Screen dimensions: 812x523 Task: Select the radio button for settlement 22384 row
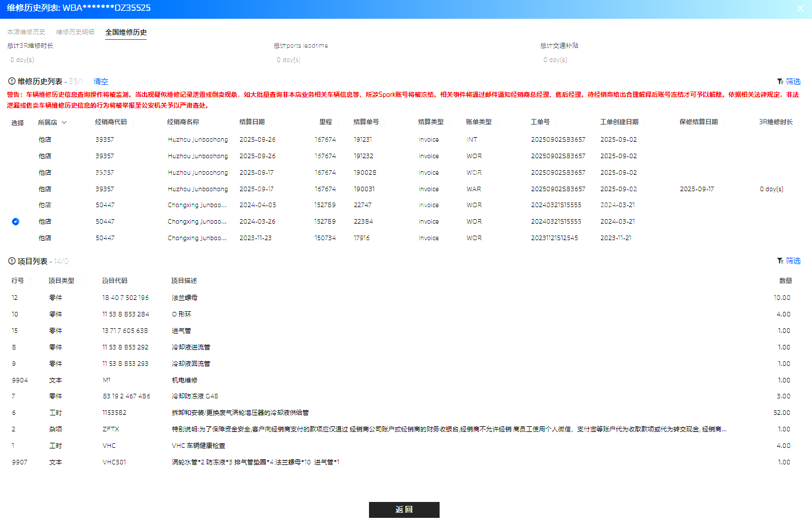[15, 221]
